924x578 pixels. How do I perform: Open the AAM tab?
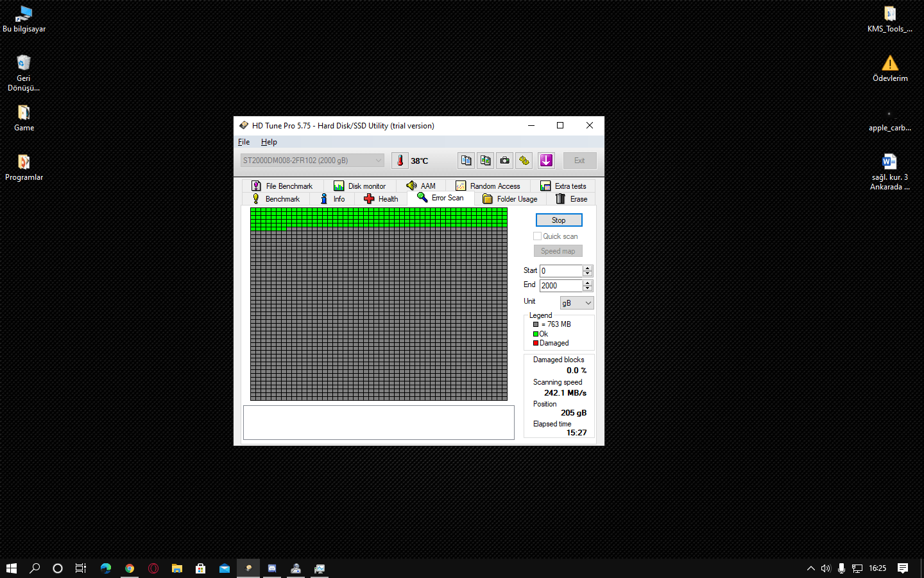421,186
